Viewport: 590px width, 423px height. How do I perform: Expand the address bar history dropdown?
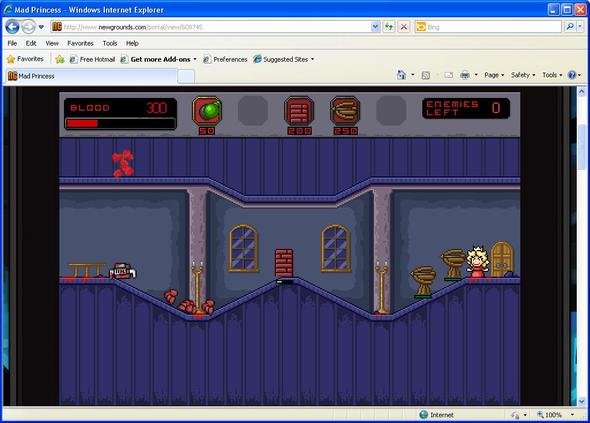[x=375, y=27]
